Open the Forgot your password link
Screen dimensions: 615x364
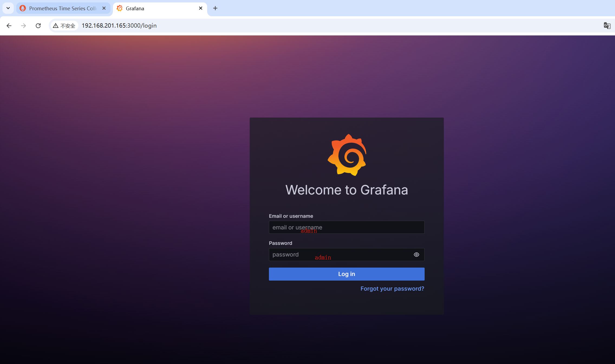[x=392, y=289]
